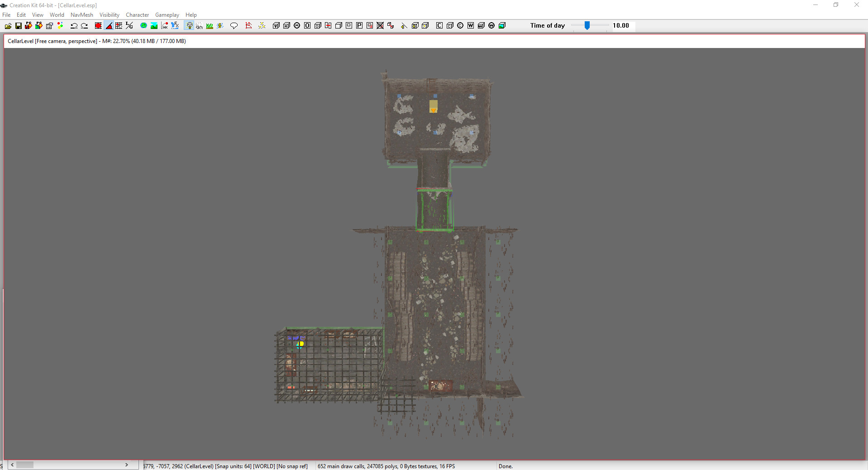
Task: Open the File menu
Action: (x=6, y=15)
